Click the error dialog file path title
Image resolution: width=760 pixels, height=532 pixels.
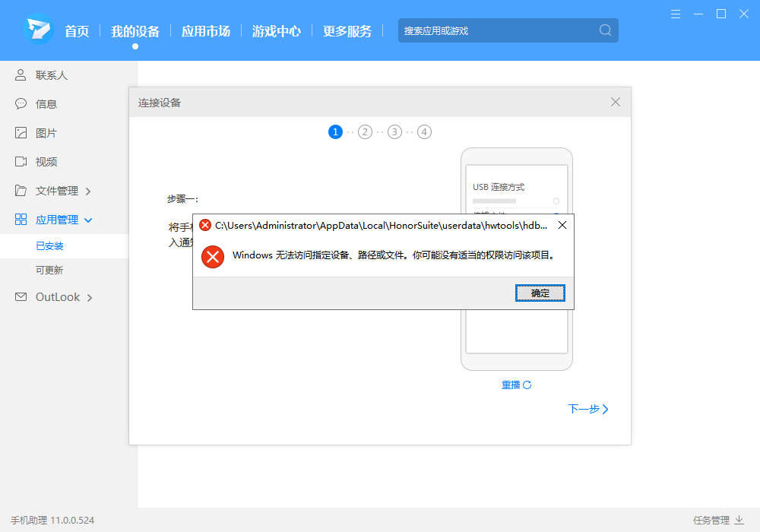point(381,225)
